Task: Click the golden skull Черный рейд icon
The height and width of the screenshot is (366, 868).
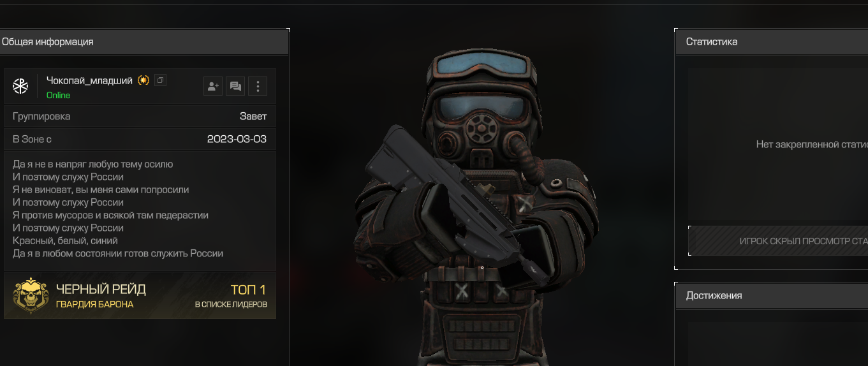Action: tap(31, 296)
